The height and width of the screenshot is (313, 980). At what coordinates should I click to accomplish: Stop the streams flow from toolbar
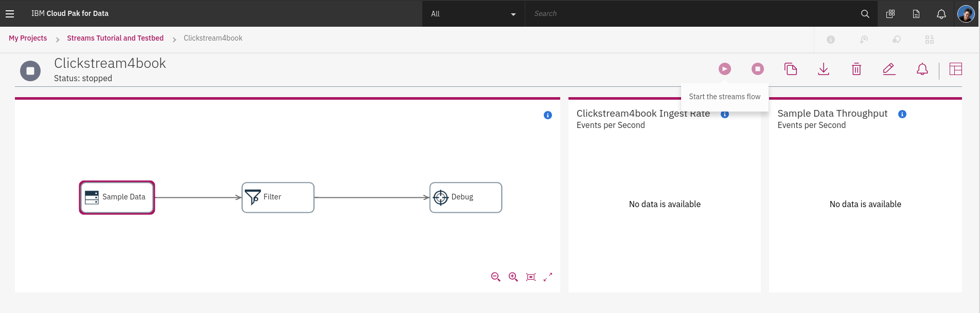coord(758,69)
